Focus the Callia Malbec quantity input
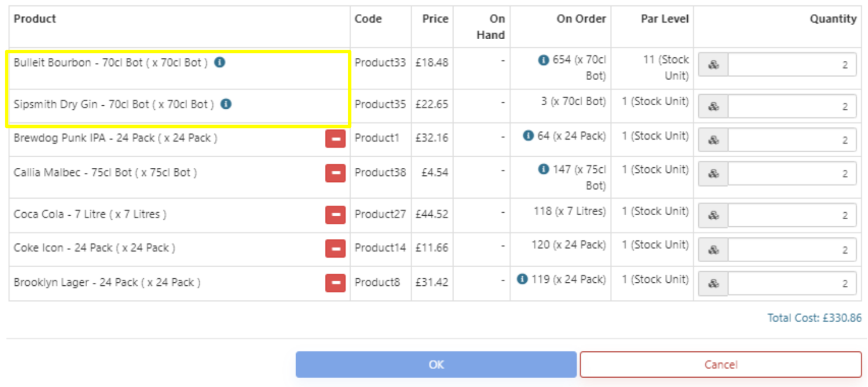 point(792,174)
